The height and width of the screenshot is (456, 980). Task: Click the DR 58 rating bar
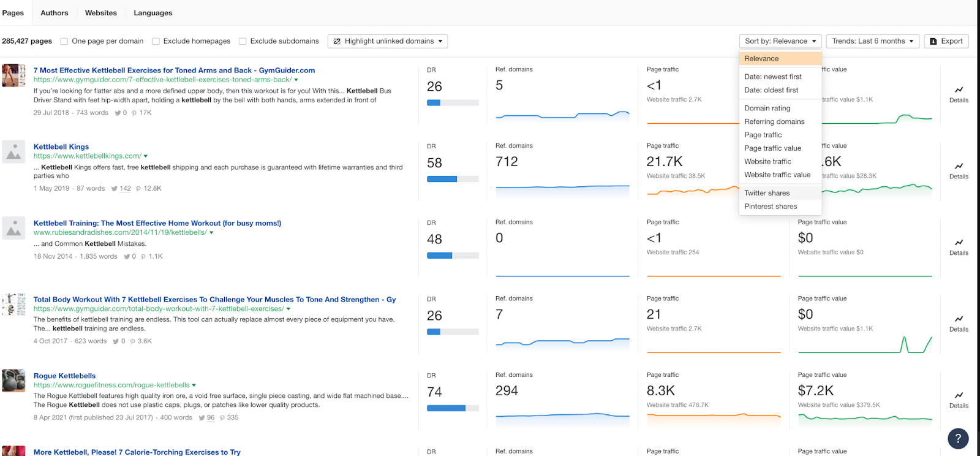pos(453,180)
